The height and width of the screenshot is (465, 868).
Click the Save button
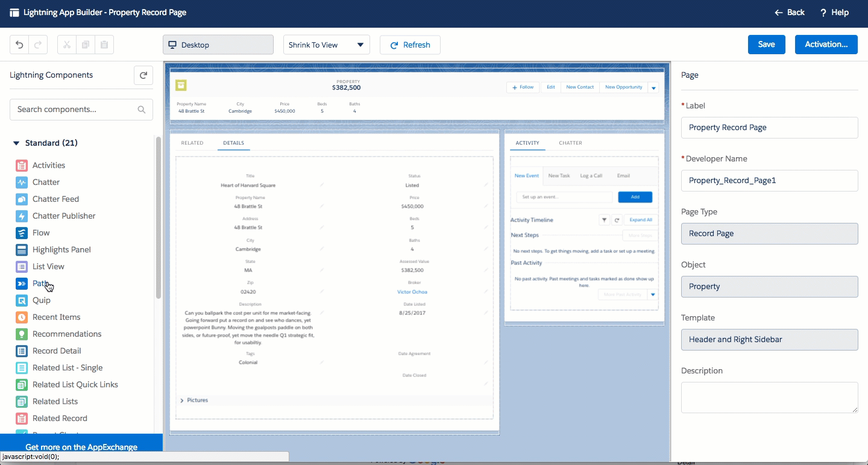click(x=767, y=45)
